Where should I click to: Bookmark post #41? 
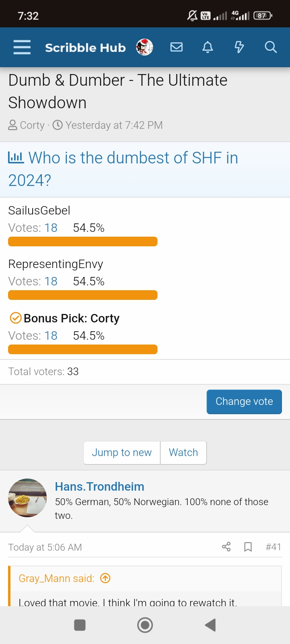point(248,547)
